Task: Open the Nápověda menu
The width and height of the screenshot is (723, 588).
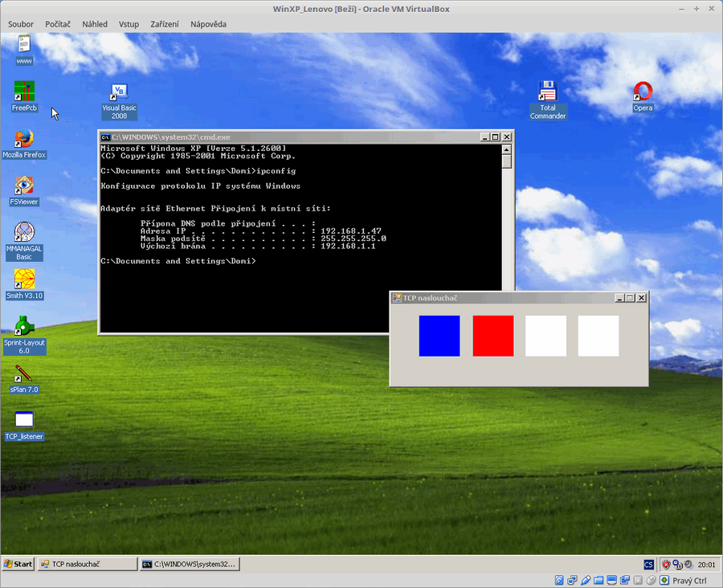Action: pyautogui.click(x=208, y=24)
